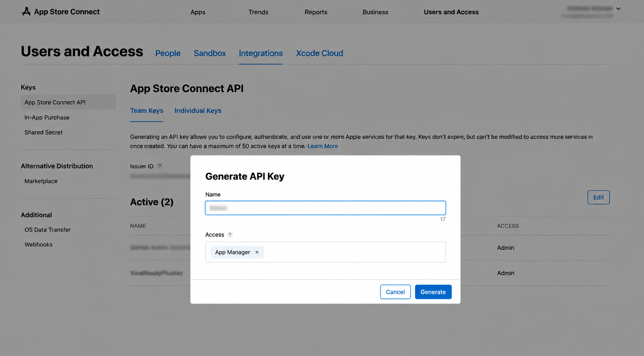This screenshot has width=644, height=356.
Task: Click the NAME column header
Action: click(x=138, y=226)
